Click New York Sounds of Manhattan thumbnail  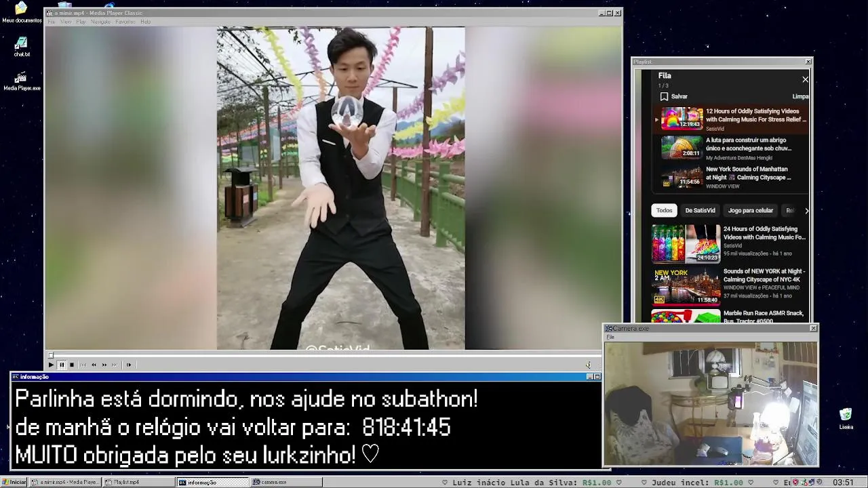(x=682, y=177)
